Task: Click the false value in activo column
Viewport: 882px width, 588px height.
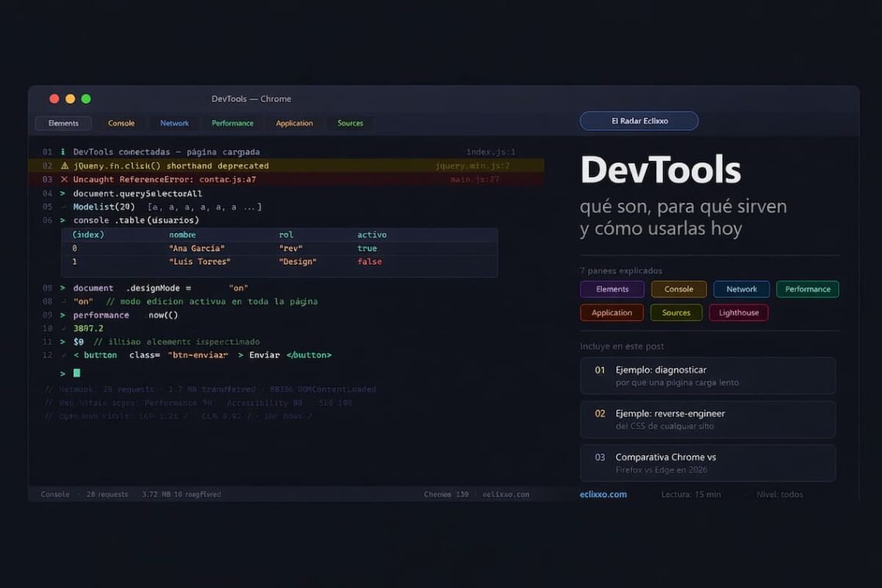Action: tap(370, 262)
